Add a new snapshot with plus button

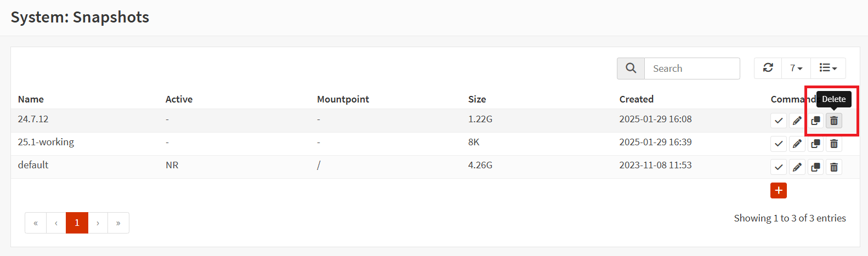(779, 190)
